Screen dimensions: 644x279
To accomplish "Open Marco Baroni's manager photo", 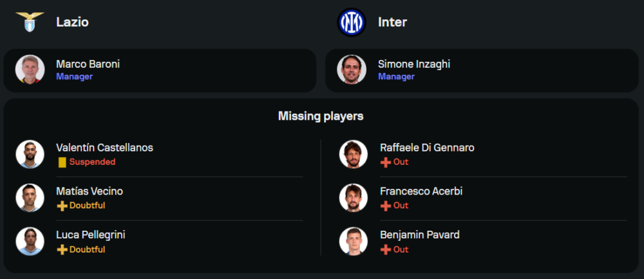I will click(30, 70).
